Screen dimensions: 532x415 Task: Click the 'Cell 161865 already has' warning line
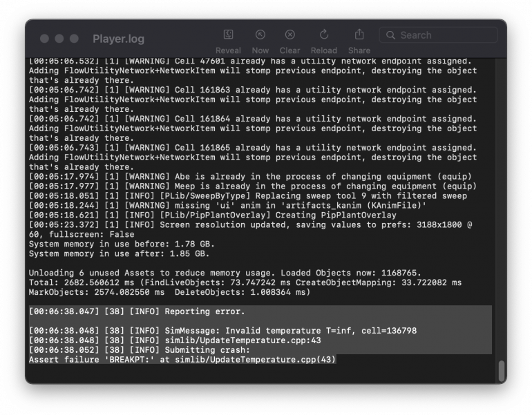[x=253, y=148]
